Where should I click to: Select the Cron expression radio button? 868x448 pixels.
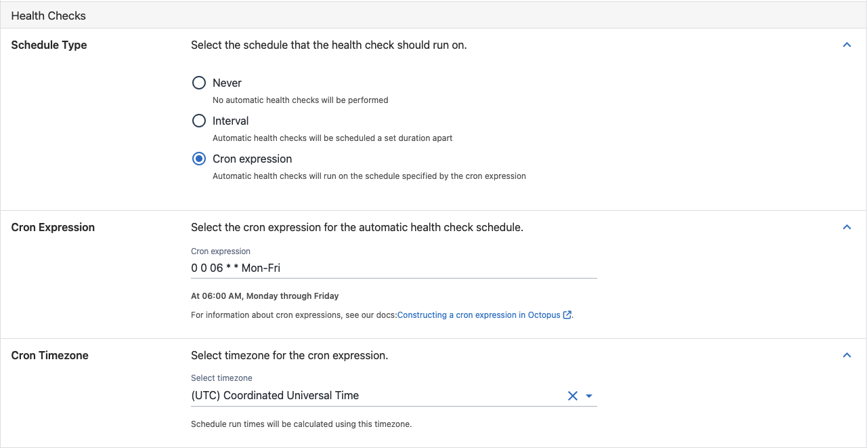[x=199, y=159]
